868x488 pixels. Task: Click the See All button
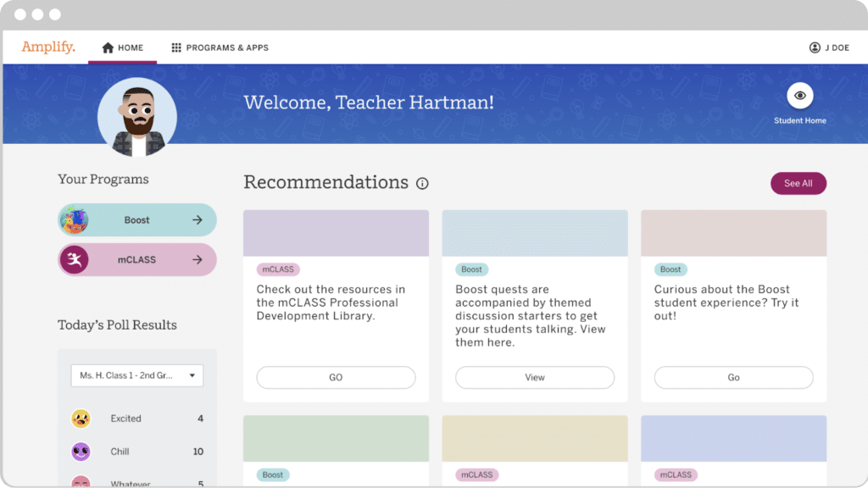pyautogui.click(x=798, y=183)
